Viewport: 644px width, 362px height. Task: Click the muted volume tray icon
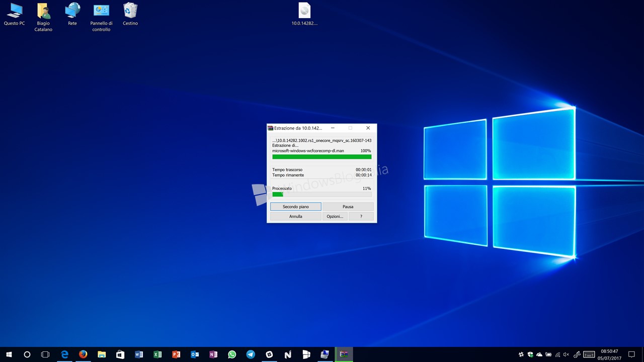click(x=567, y=354)
